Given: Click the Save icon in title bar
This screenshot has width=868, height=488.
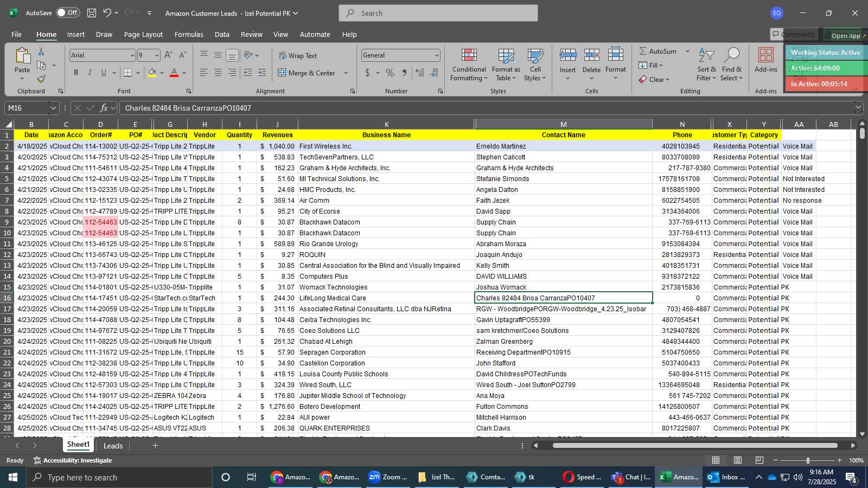Looking at the screenshot, I should pyautogui.click(x=92, y=13).
